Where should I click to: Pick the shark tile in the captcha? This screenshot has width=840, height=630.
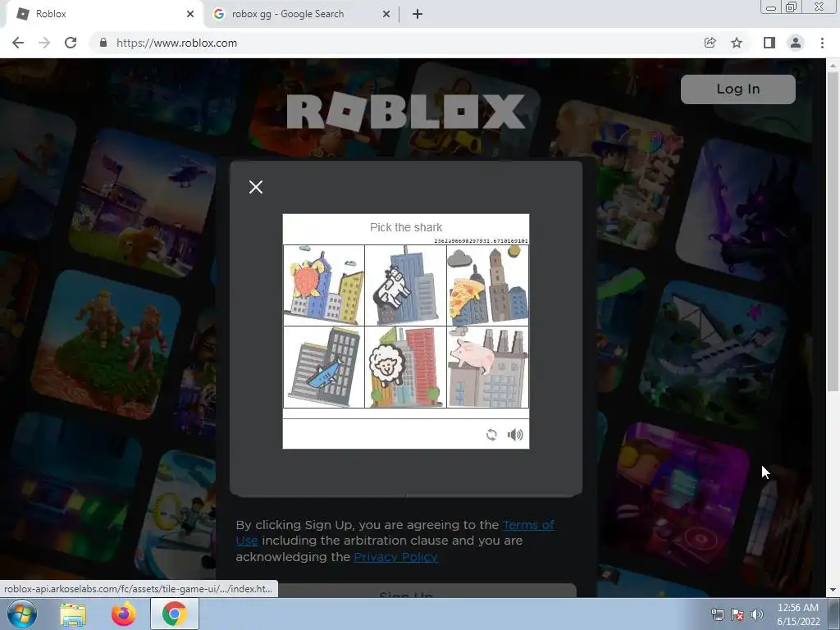pos(324,367)
